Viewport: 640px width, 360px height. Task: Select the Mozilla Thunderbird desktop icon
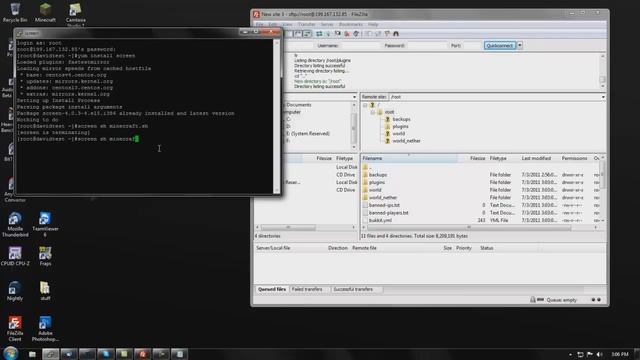pyautogui.click(x=15, y=224)
